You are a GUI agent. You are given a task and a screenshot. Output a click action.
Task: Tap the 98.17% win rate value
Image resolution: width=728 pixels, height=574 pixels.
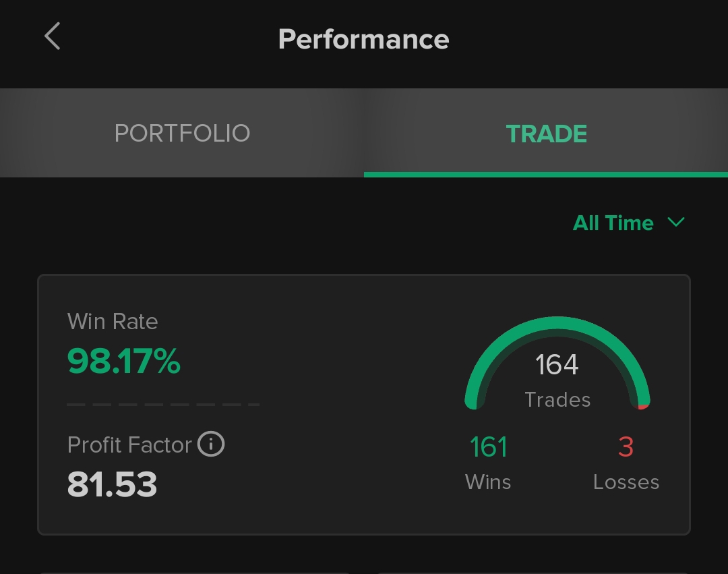[124, 362]
